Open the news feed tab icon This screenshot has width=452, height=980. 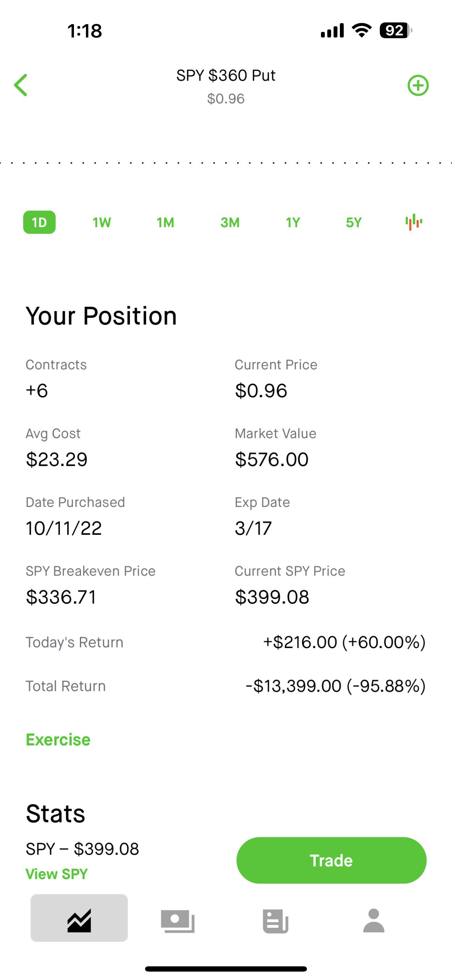tap(275, 921)
